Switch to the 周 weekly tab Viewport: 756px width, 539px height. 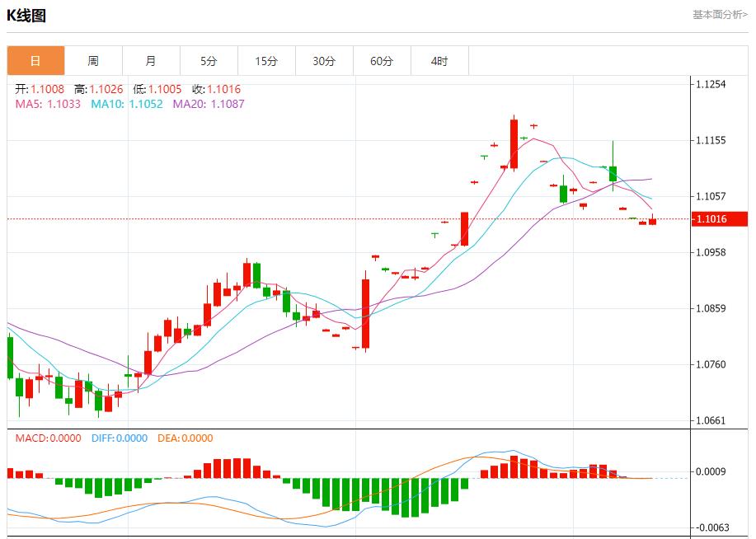pos(93,61)
